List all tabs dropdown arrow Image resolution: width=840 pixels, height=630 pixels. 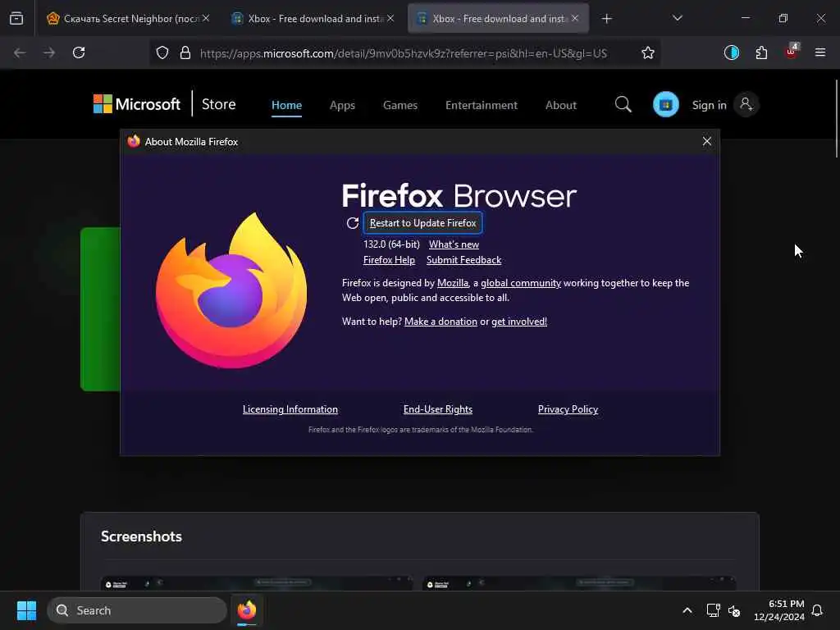[x=677, y=18]
